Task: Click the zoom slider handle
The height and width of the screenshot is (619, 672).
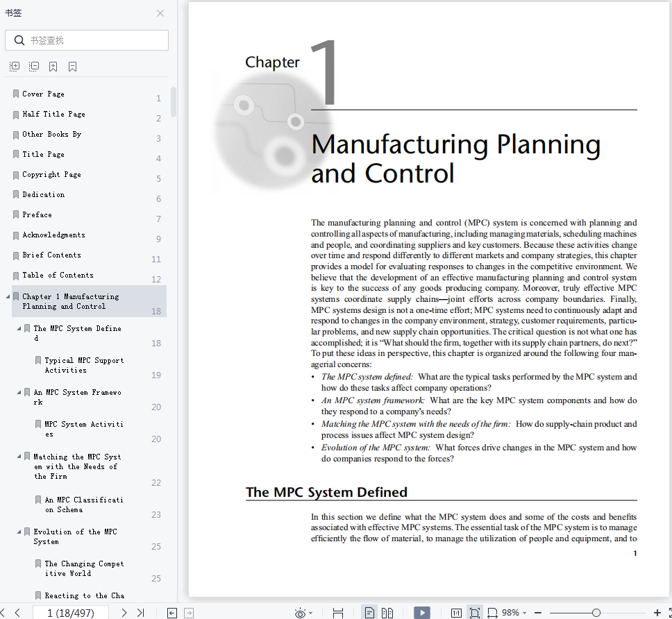Action: (596, 613)
